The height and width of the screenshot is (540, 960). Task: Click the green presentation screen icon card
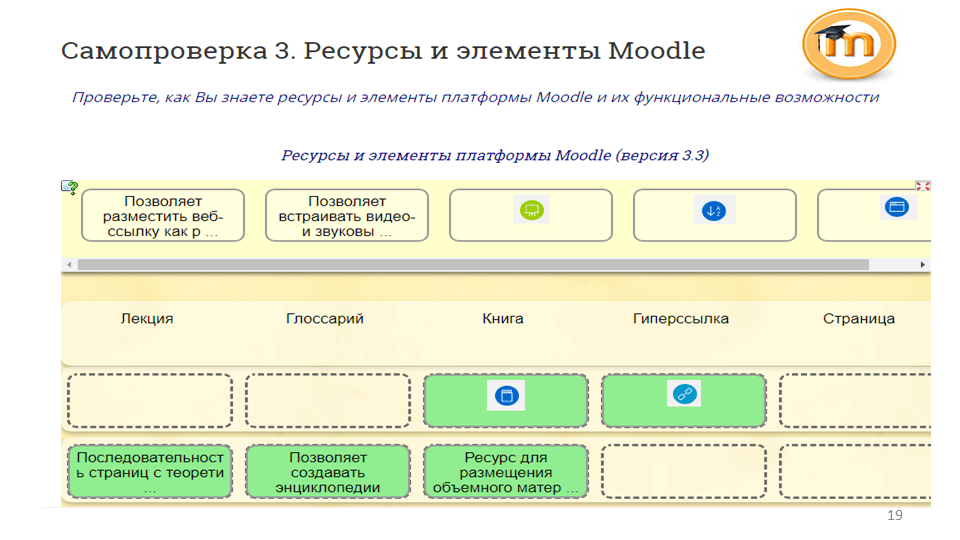pyautogui.click(x=531, y=212)
